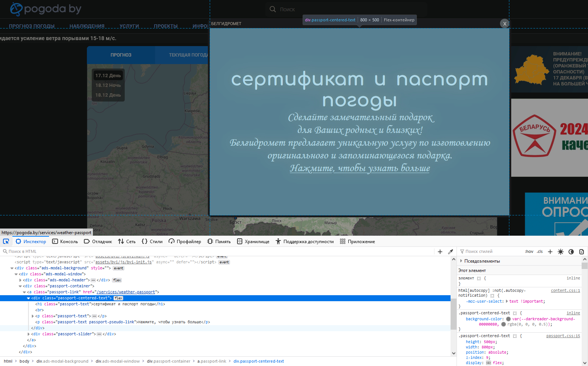Viewport: 588px width, 366px height.
Task: Expand the Псевдоэлементы section
Action: [x=461, y=261]
